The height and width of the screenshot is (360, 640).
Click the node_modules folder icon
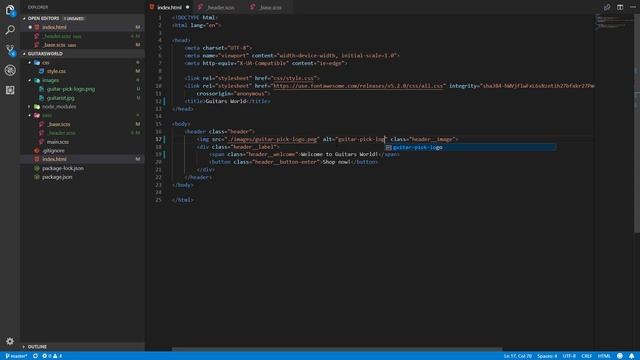tap(37, 107)
